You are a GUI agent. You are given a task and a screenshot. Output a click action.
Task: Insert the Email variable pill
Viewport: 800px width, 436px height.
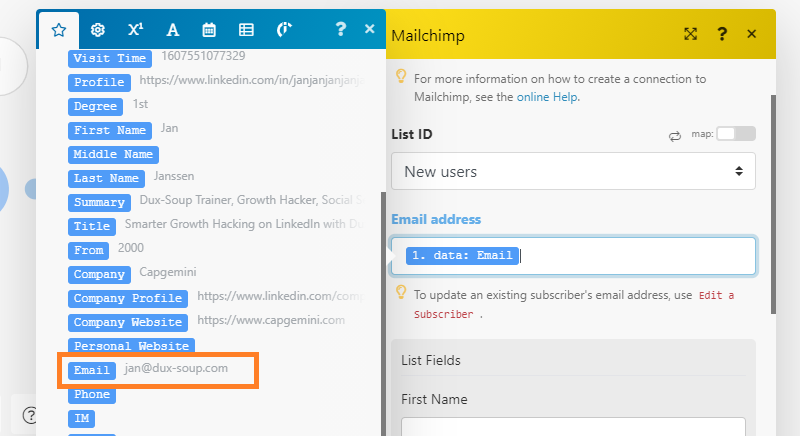pyautogui.click(x=92, y=370)
